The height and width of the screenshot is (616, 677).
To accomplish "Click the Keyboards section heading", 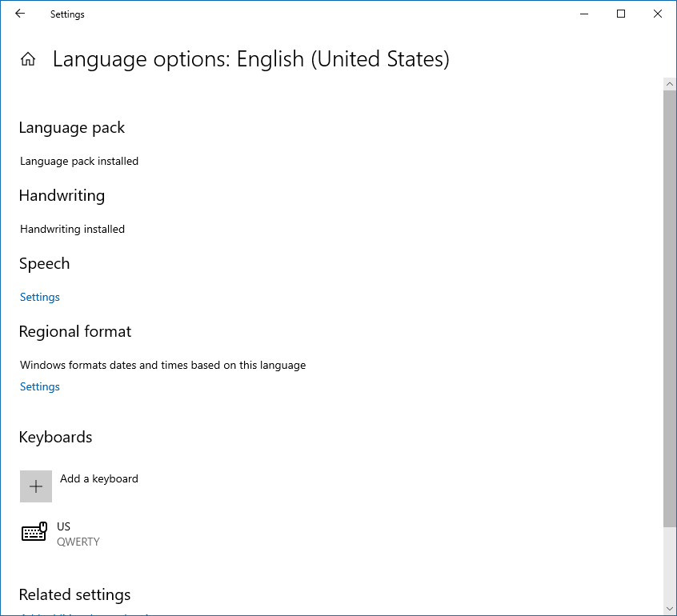I will tap(55, 438).
